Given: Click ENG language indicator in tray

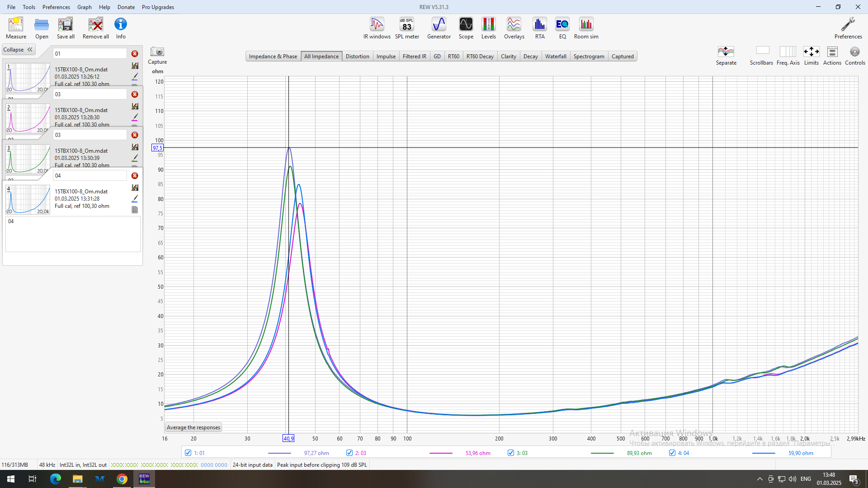Looking at the screenshot, I should click(x=806, y=479).
